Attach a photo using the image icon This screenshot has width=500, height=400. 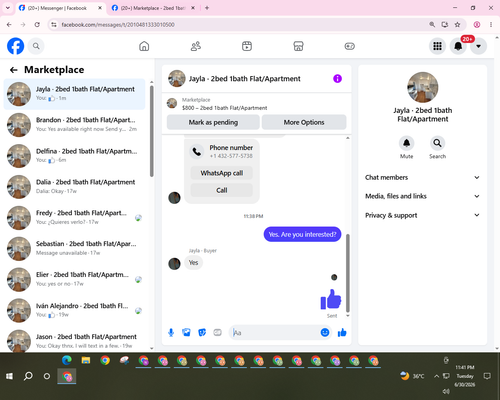click(186, 332)
